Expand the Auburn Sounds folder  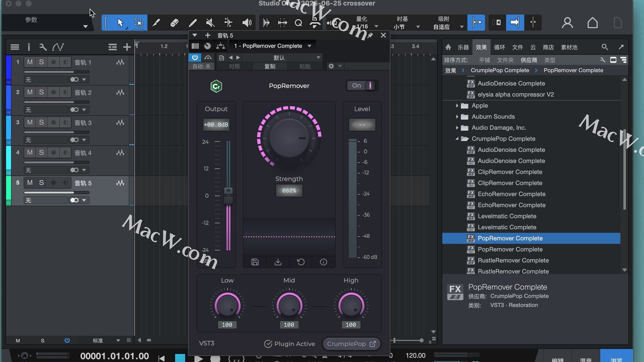457,117
